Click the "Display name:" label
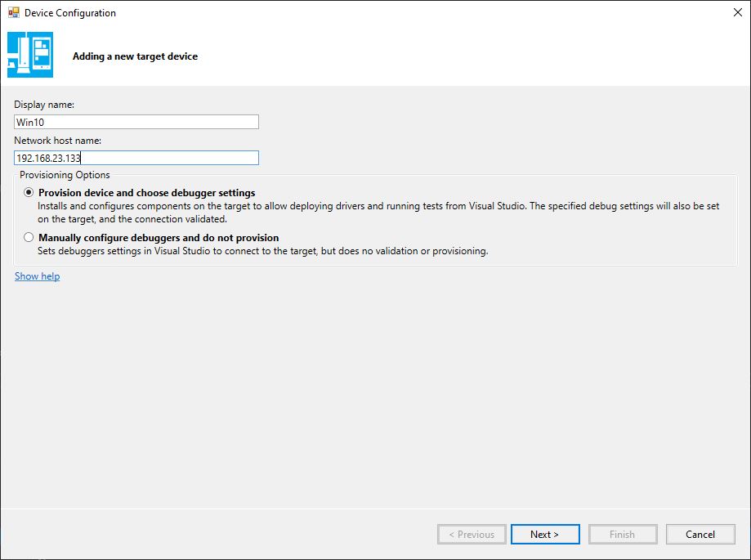The height and width of the screenshot is (560, 751). (44, 105)
